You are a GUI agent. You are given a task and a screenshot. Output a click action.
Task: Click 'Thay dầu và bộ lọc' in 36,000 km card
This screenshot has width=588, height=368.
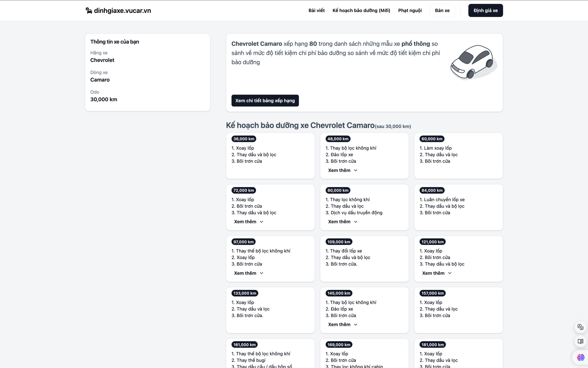(x=256, y=155)
